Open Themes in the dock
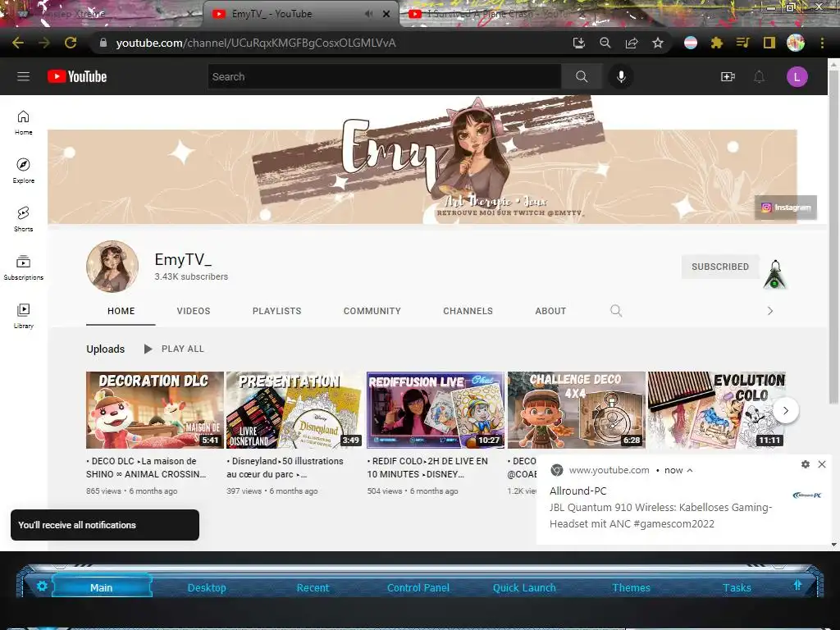 631,587
